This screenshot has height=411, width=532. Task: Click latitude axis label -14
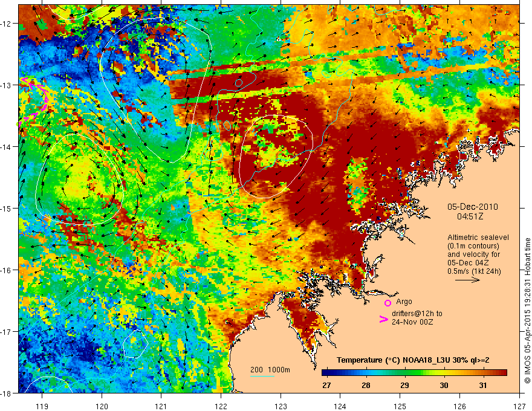pyautogui.click(x=7, y=147)
